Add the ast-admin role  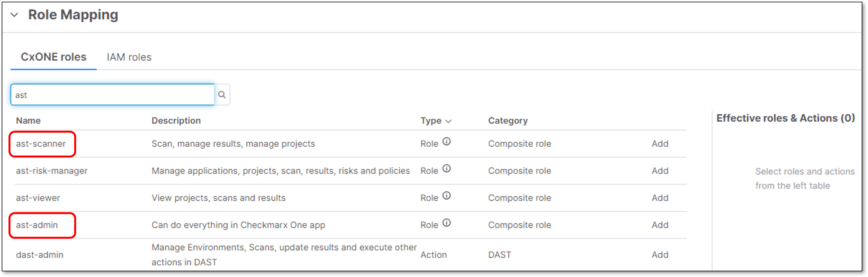click(660, 225)
